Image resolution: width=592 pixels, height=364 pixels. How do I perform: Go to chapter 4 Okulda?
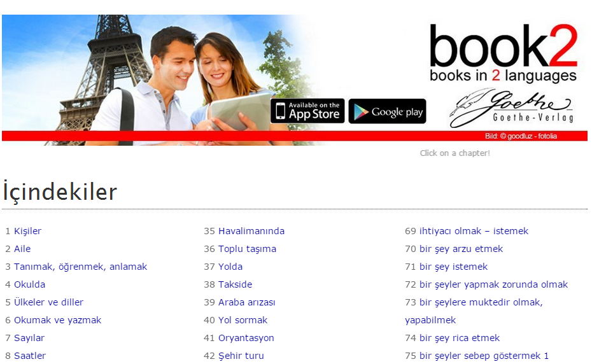[29, 284]
